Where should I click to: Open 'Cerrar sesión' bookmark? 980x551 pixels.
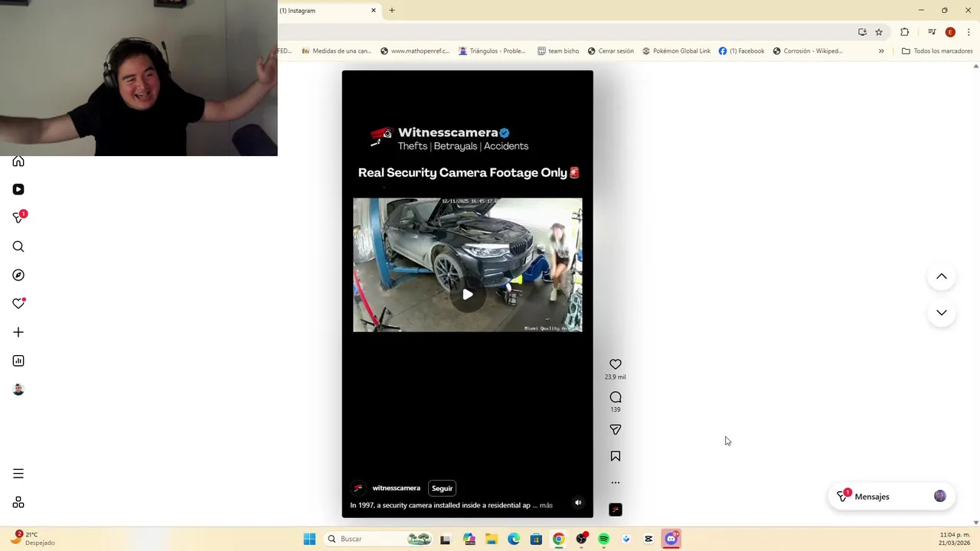(x=611, y=51)
